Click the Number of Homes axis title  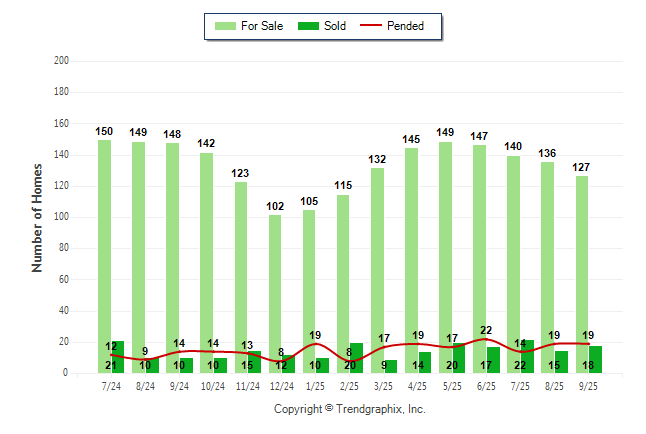[x=38, y=217]
